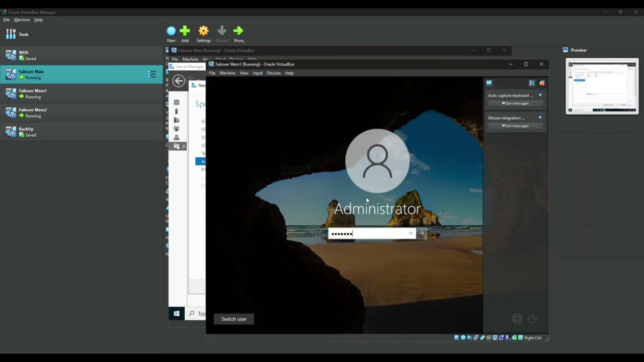Screen dimensions: 644x362
Task: Click the power icon on login screen
Action: point(533,318)
